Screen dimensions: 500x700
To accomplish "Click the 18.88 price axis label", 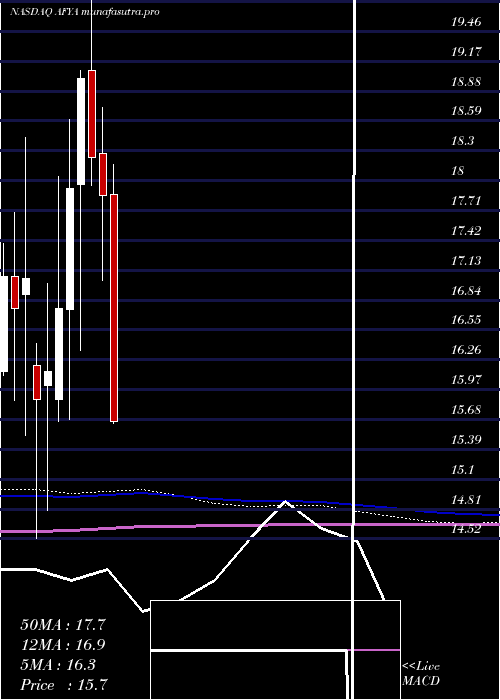I will pyautogui.click(x=466, y=81).
